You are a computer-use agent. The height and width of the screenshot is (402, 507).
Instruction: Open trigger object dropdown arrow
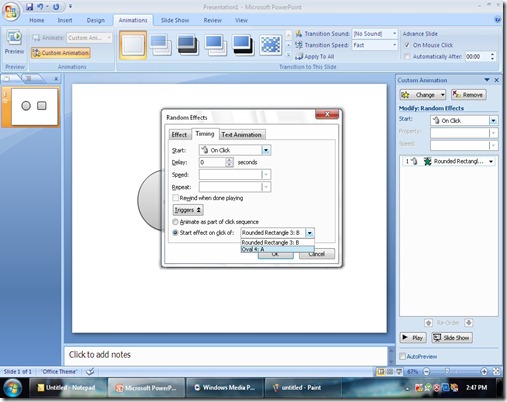click(310, 233)
